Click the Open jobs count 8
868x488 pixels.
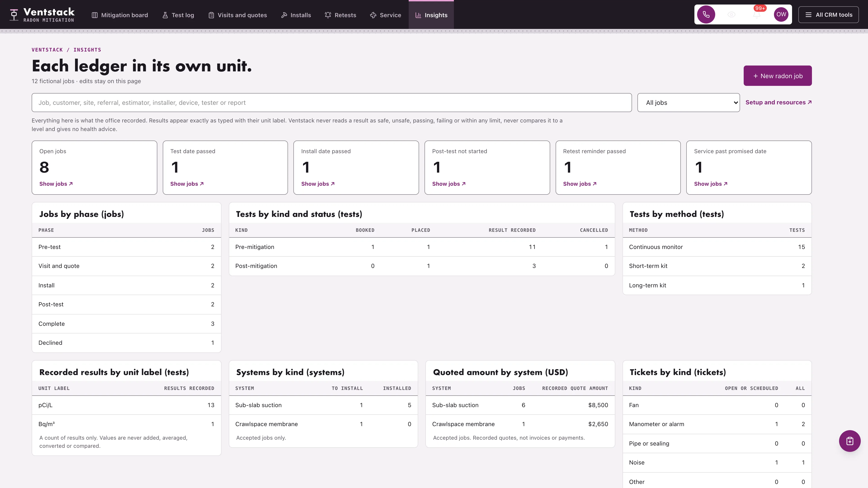(x=44, y=167)
